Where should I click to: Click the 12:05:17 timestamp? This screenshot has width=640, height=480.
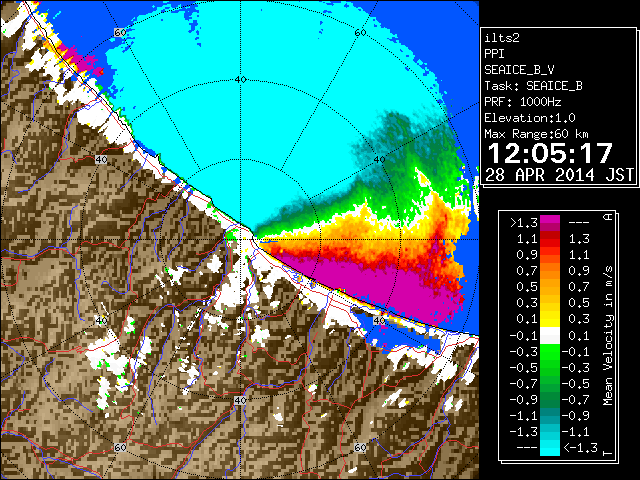[x=550, y=153]
